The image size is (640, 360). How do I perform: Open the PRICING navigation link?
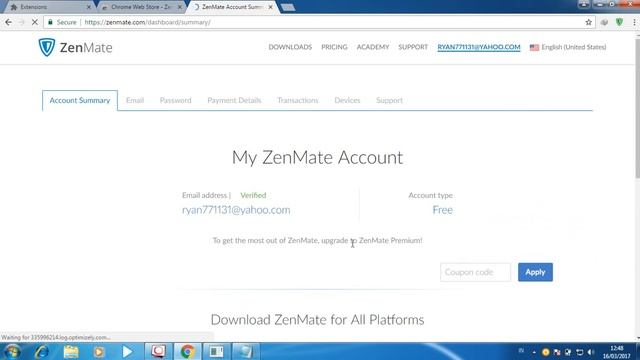pyautogui.click(x=334, y=47)
